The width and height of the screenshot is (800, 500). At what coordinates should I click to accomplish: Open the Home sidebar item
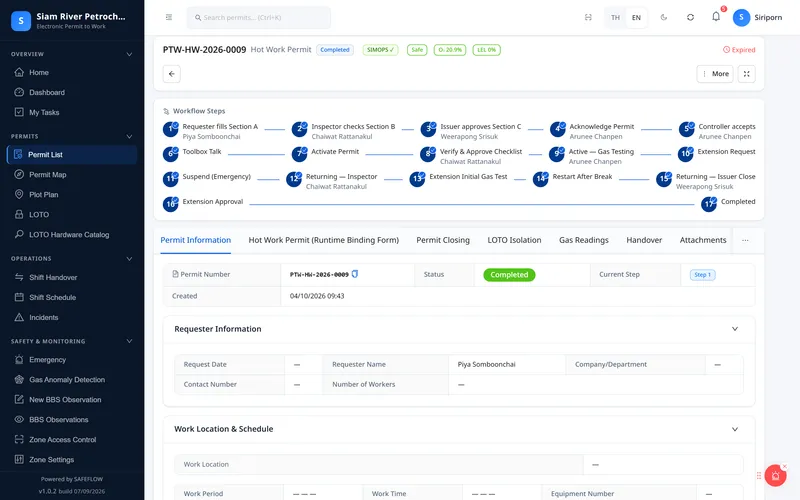71,72
